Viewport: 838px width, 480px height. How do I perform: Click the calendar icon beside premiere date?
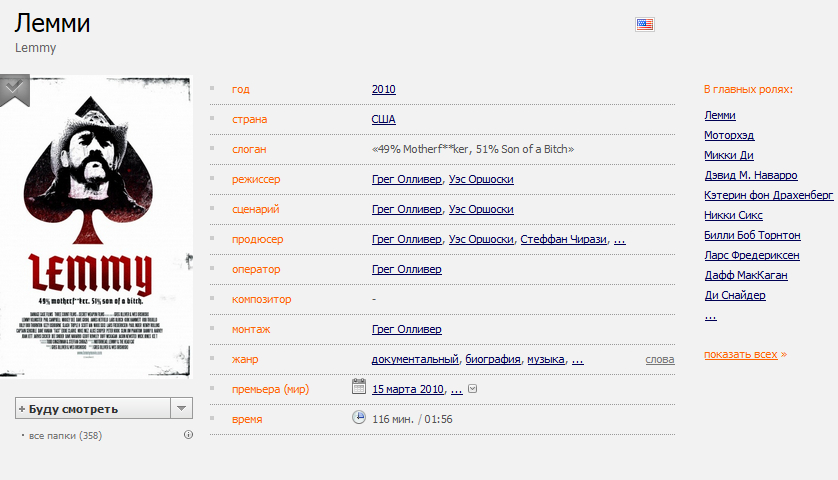pos(359,386)
